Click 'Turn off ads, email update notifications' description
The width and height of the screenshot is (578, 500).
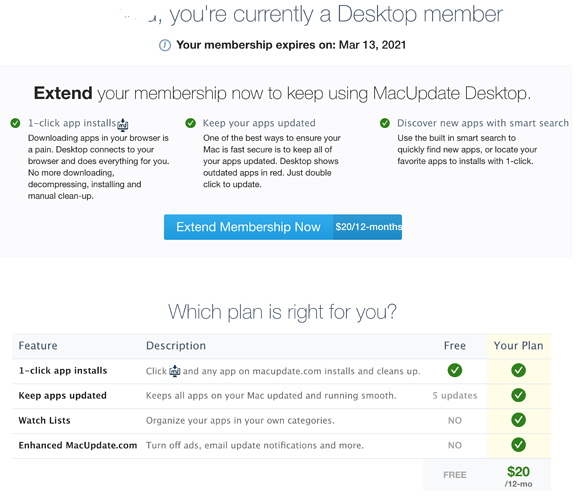pos(255,445)
